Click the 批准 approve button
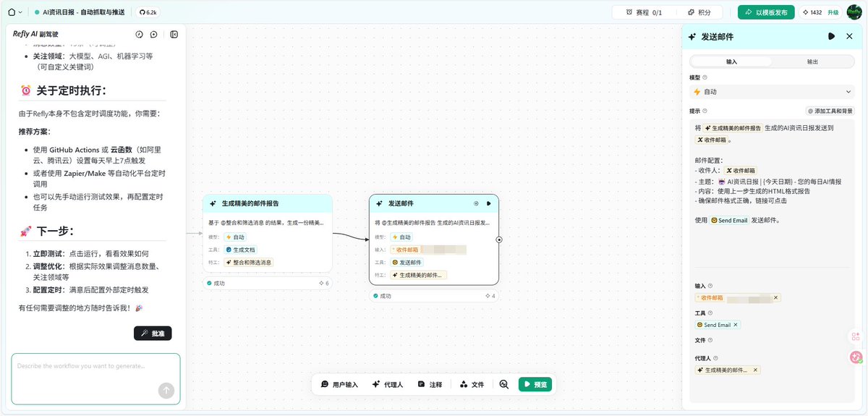868x416 pixels. [153, 333]
